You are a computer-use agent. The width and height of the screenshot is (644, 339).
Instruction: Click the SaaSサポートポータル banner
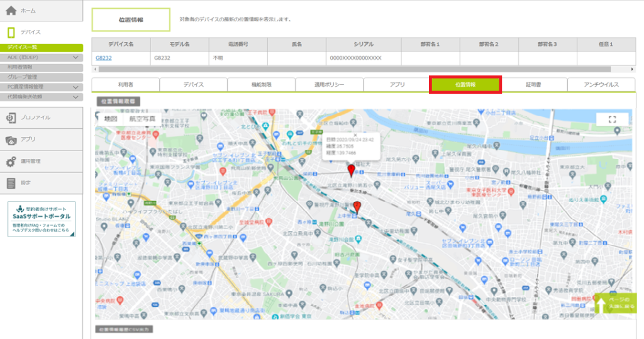42,219
